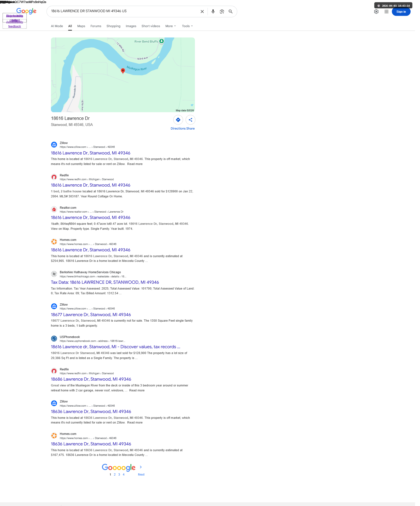Open the Google apps grid icon
This screenshot has width=420, height=506.
click(x=386, y=12)
